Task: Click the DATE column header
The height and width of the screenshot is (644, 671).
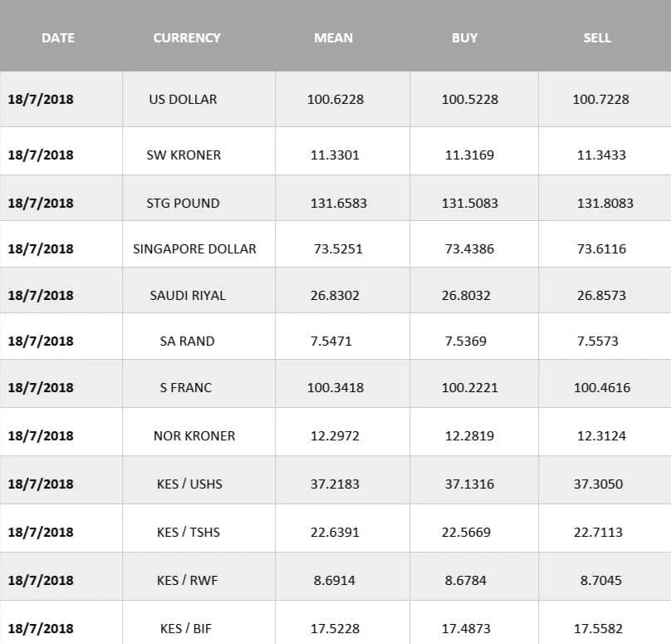Action: [x=58, y=37]
